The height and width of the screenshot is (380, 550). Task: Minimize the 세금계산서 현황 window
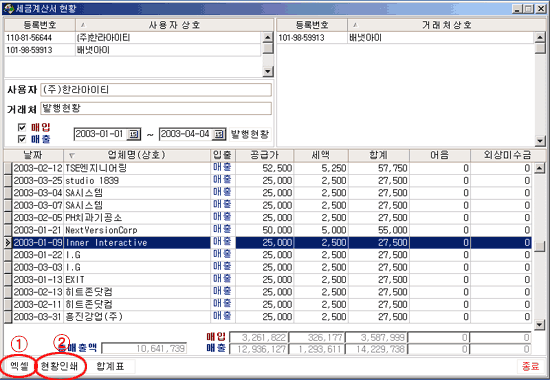pyautogui.click(x=517, y=9)
